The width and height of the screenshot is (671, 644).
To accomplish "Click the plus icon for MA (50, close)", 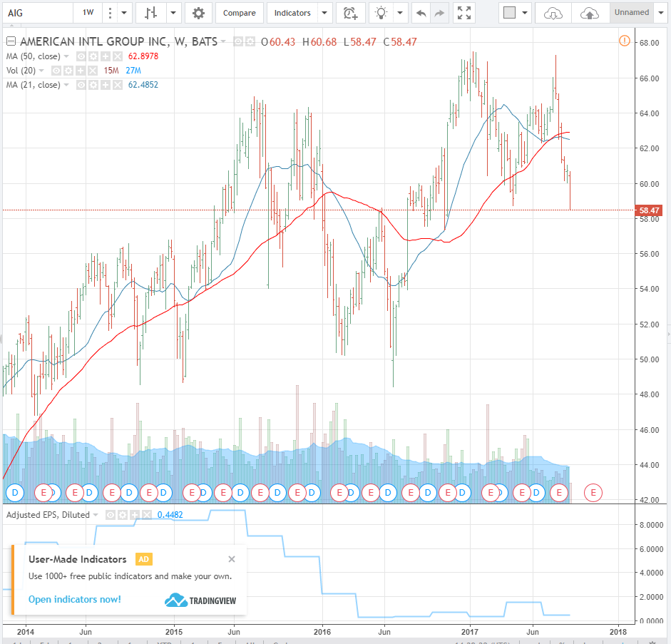I will pos(106,56).
